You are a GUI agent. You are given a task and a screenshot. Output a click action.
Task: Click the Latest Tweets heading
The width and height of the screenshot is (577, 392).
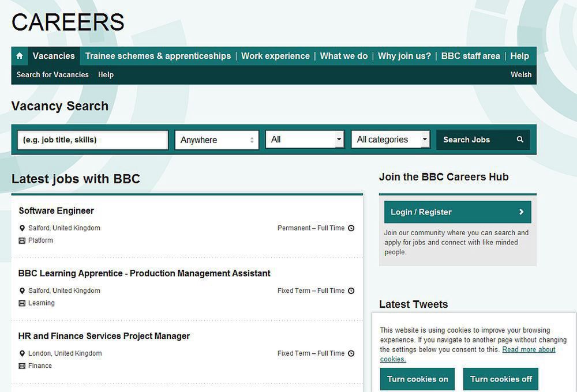414,304
